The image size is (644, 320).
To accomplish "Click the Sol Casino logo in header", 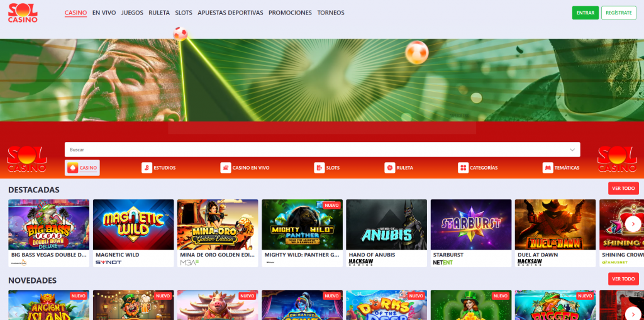I will coord(23,13).
